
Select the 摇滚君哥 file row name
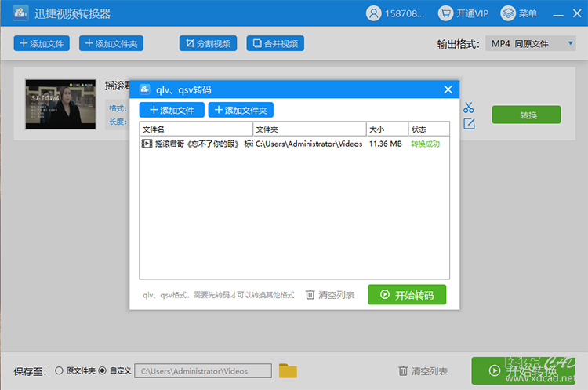point(205,144)
